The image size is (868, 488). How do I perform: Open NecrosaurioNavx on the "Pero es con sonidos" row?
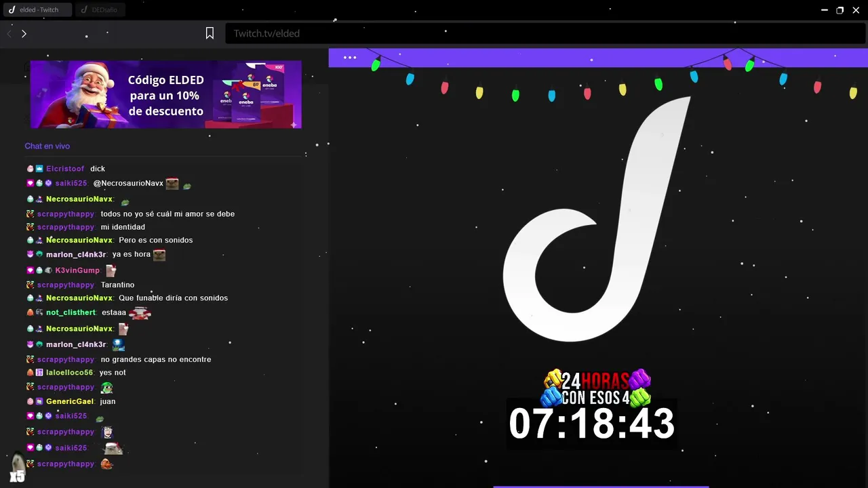[79, 241]
